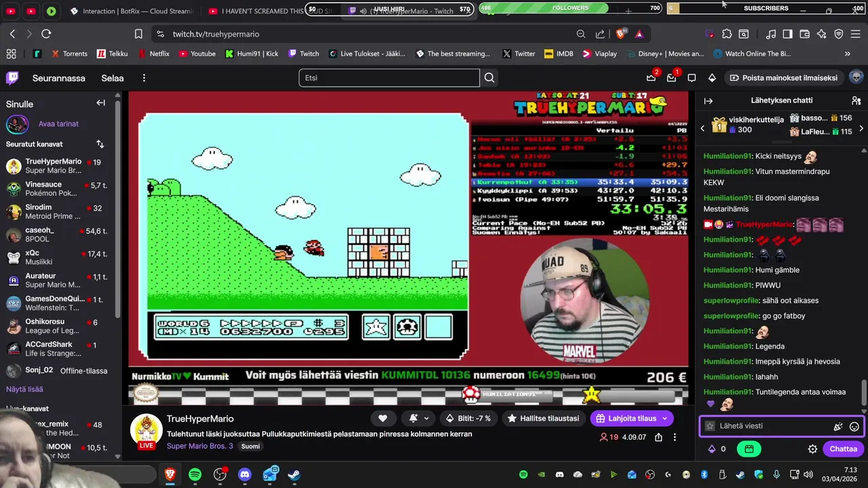The width and height of the screenshot is (868, 488).
Task: Open the Brave Wallet icon
Action: [x=805, y=34]
